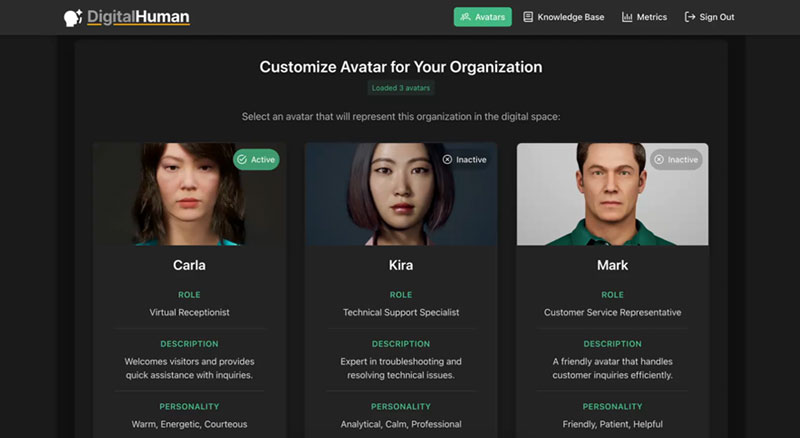This screenshot has height=438, width=800.
Task: Click the DESCRIPTION label on Kira's card
Action: (401, 344)
